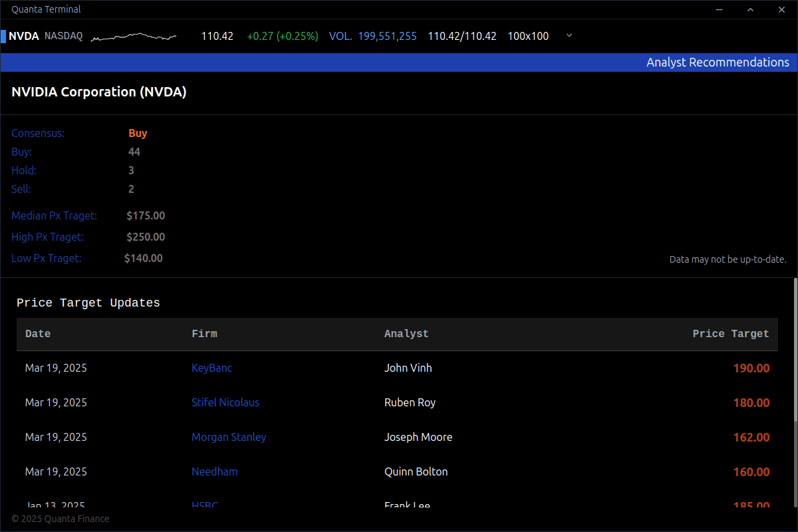Click the last price 110.42

[x=217, y=36]
